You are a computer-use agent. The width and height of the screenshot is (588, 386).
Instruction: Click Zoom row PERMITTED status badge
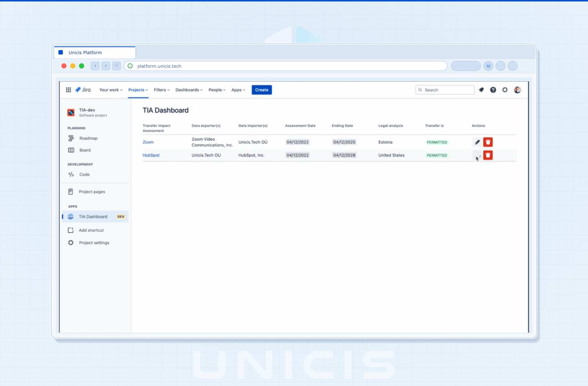click(437, 142)
